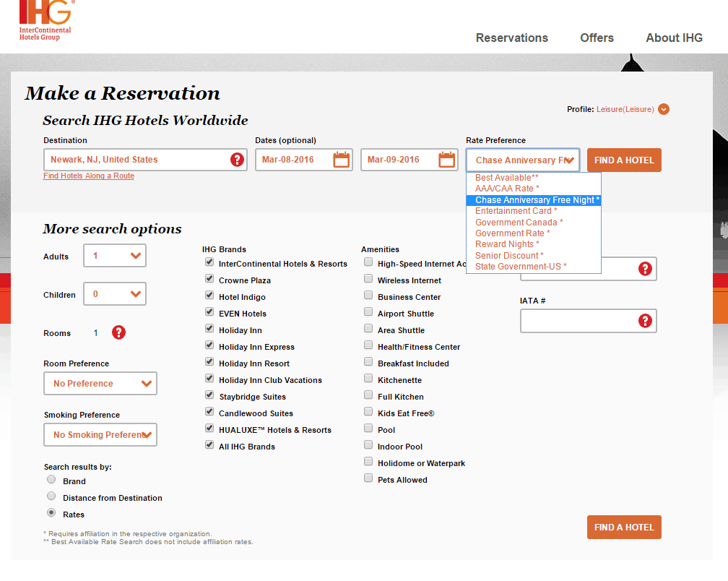Check the Indoor Pool amenity

[x=368, y=445]
